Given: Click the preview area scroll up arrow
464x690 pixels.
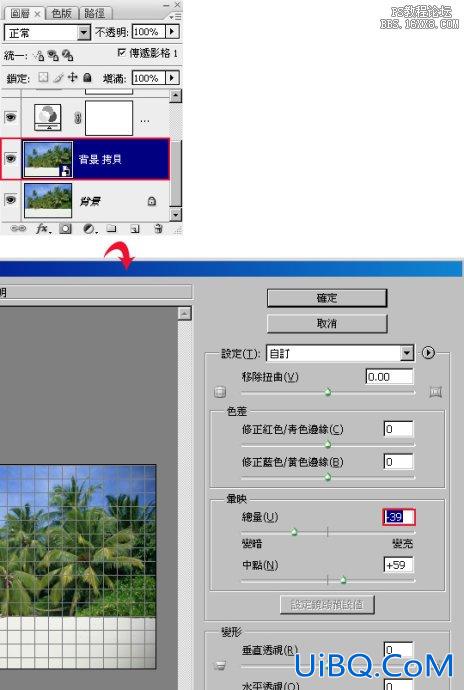Looking at the screenshot, I should click(185, 313).
